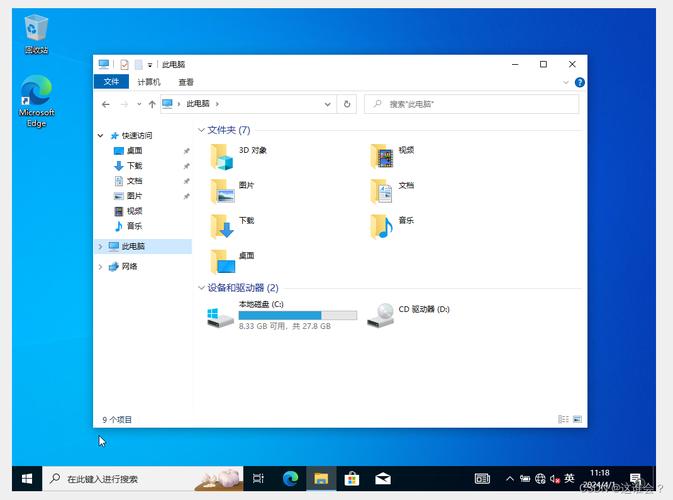Collapse the 设备和驱动器 (2) group
This screenshot has width=673, height=500.
coord(201,288)
